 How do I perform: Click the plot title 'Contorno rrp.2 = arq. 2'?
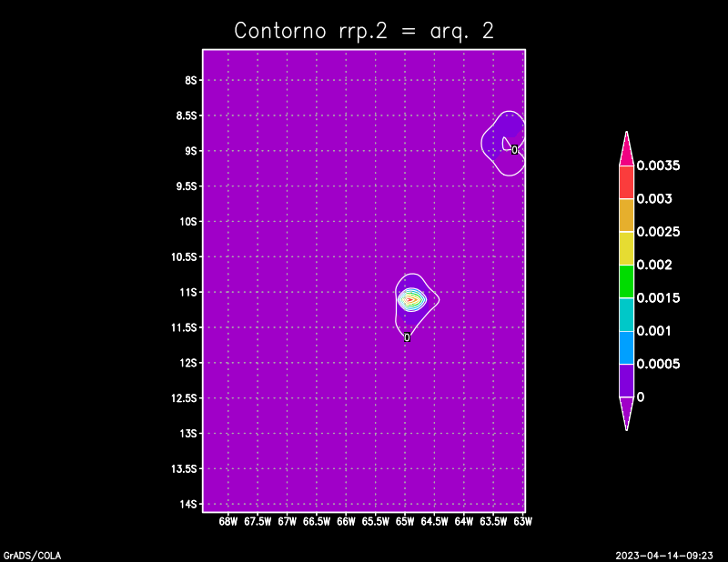364,30
